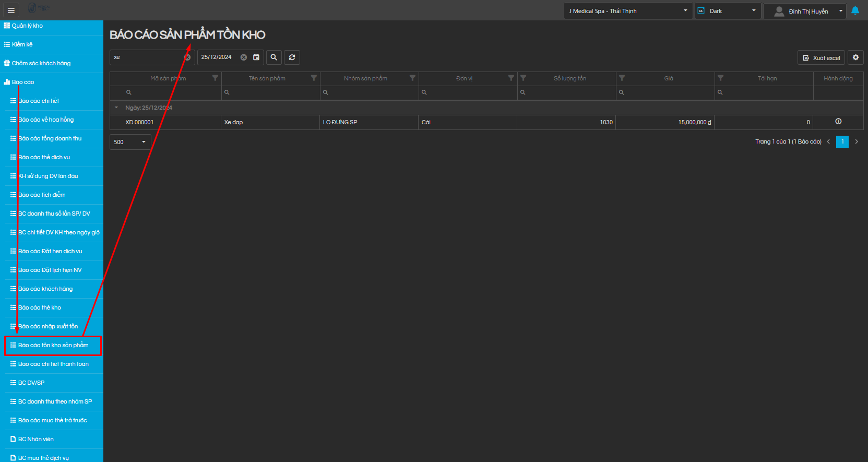Click the notification bell icon
Viewport: 868px width, 462px height.
tap(855, 10)
